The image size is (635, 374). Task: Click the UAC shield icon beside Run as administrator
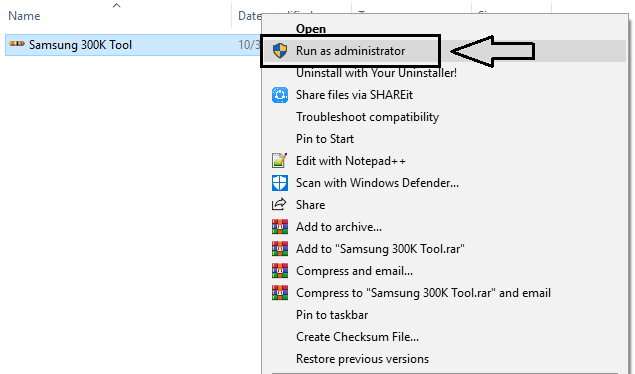pos(280,51)
